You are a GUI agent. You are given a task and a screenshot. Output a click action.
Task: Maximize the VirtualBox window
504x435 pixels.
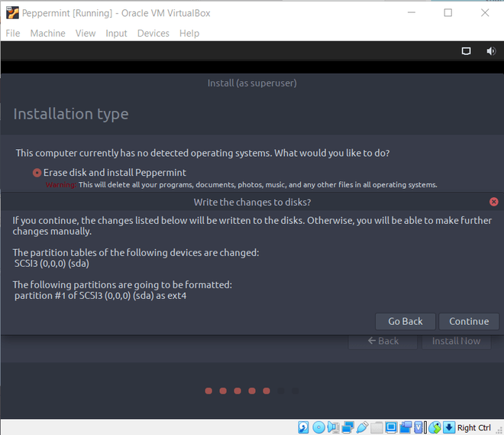coord(447,13)
